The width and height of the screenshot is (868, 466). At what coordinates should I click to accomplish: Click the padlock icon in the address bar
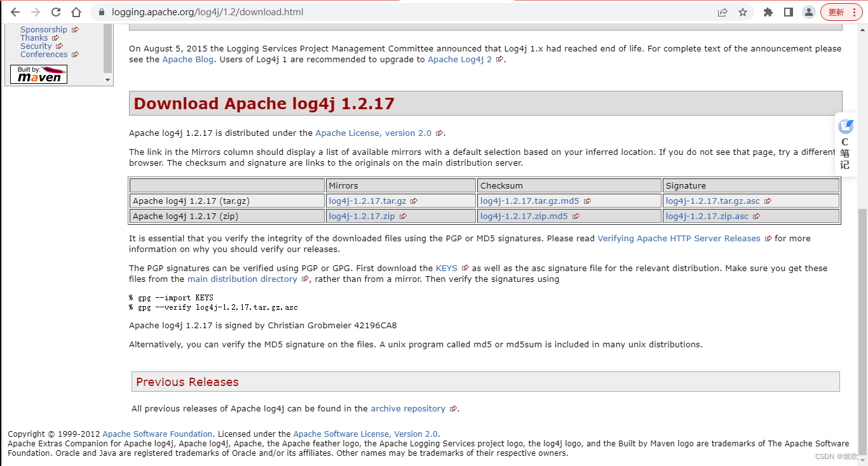pyautogui.click(x=101, y=11)
